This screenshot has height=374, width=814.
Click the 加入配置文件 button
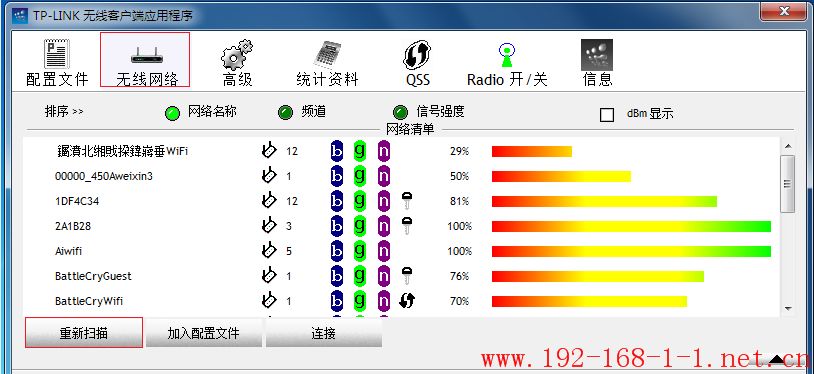pyautogui.click(x=204, y=333)
